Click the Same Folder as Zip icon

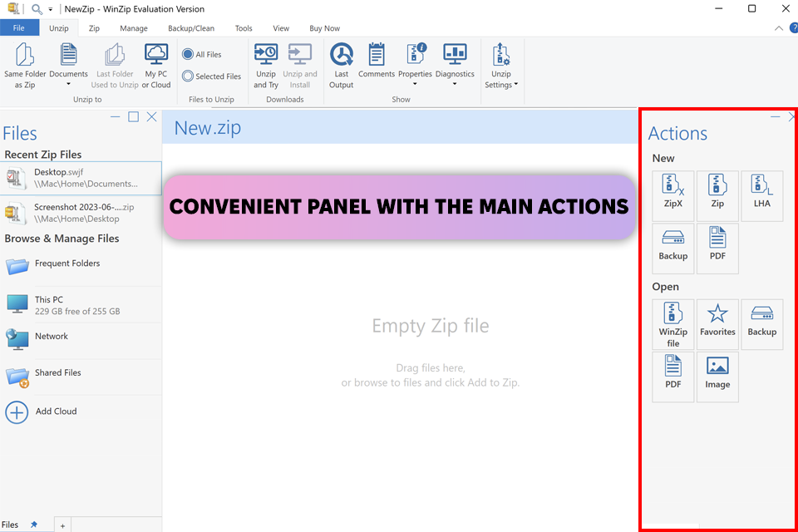coord(25,55)
